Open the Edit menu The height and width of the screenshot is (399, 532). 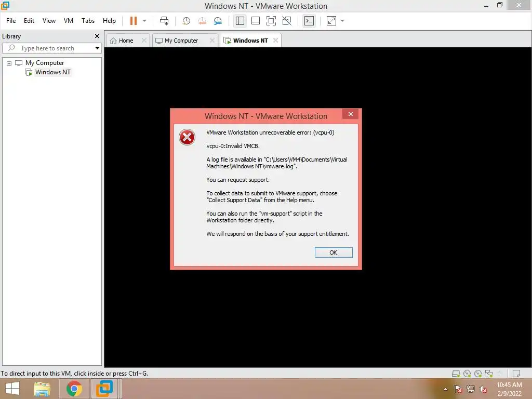[29, 21]
